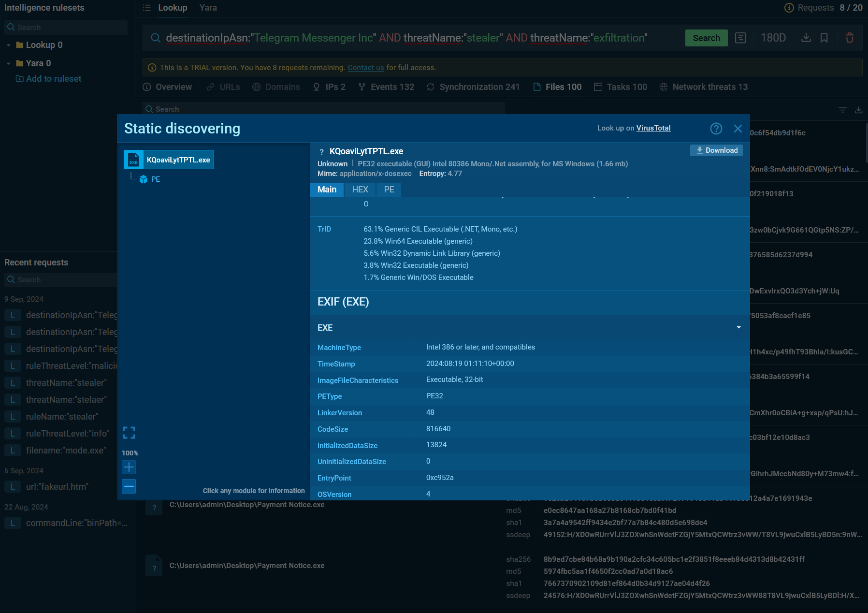Open the query notes icon beside Search button
This screenshot has width=868, height=613.
point(740,38)
